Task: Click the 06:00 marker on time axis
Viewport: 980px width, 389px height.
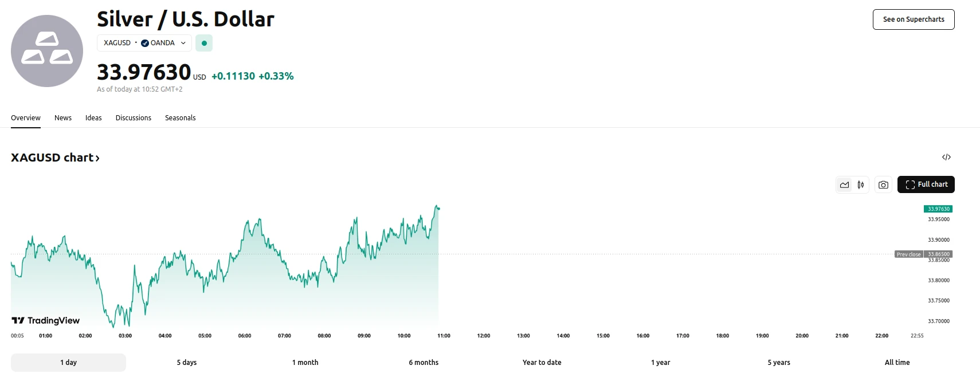Action: pyautogui.click(x=245, y=336)
